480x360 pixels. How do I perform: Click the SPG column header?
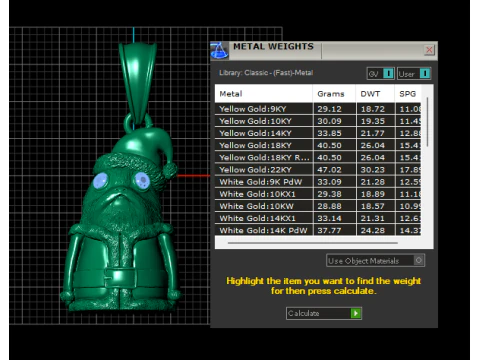point(408,94)
